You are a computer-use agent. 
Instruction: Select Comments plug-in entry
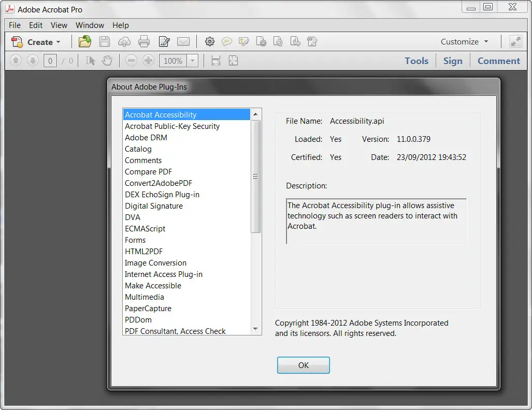[x=186, y=160]
